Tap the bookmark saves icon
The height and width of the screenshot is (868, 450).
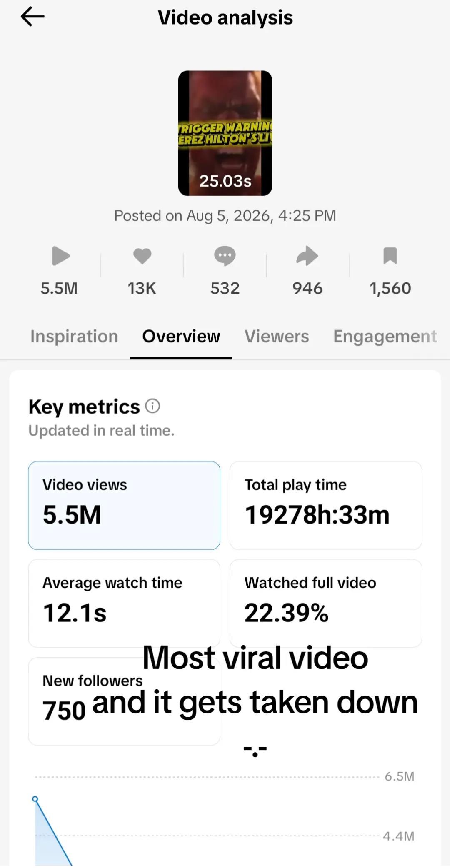pos(390,256)
